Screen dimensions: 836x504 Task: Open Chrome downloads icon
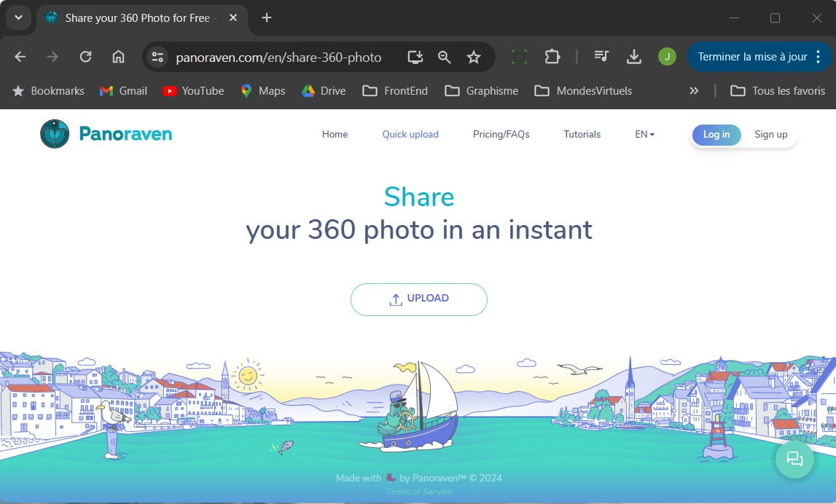pos(634,57)
